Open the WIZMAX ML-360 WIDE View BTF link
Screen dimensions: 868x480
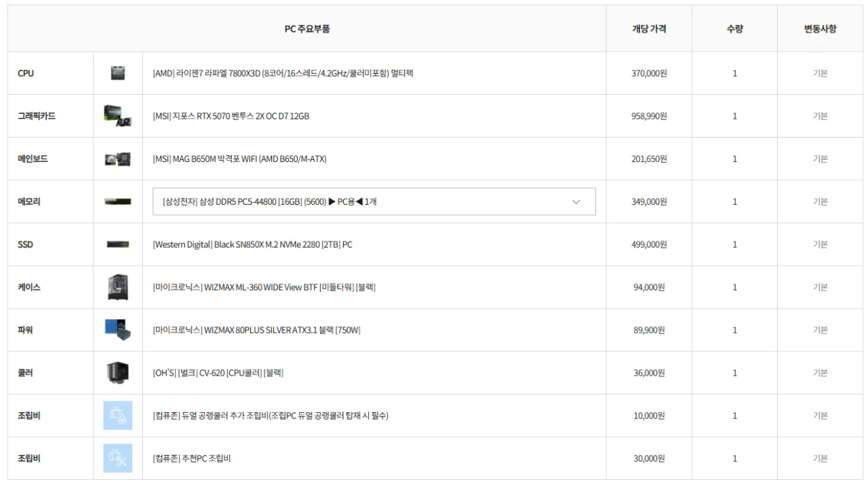click(x=264, y=287)
